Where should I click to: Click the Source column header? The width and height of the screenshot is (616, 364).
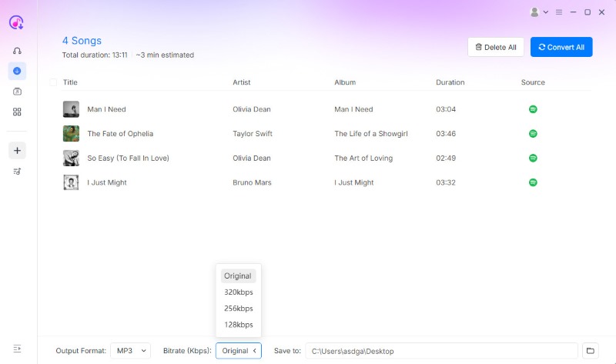[533, 82]
